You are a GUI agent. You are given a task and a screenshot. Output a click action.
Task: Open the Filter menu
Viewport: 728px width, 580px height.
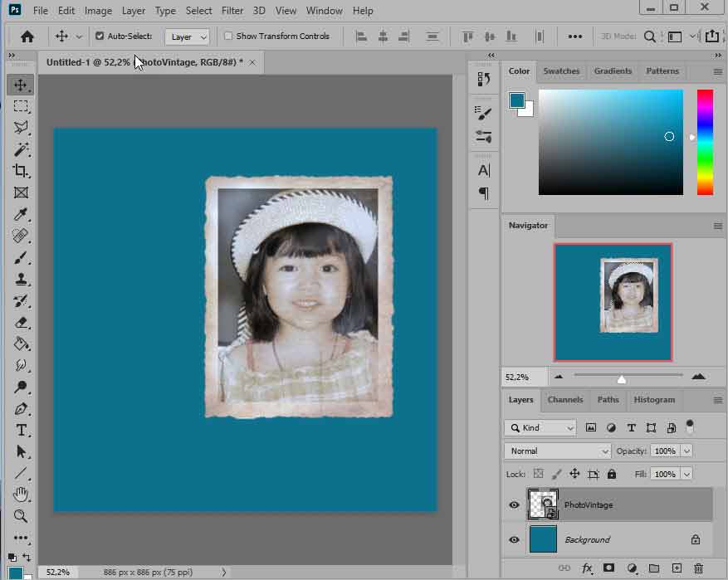pyautogui.click(x=232, y=10)
